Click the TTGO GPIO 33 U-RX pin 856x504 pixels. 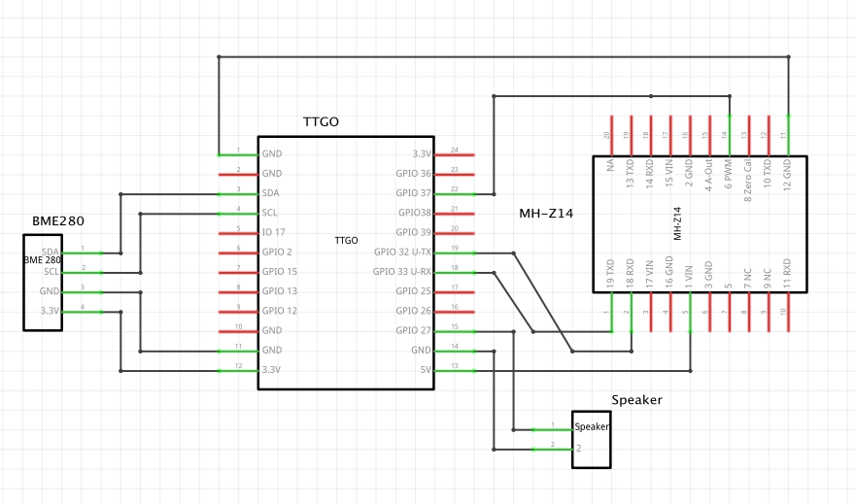[x=455, y=272]
